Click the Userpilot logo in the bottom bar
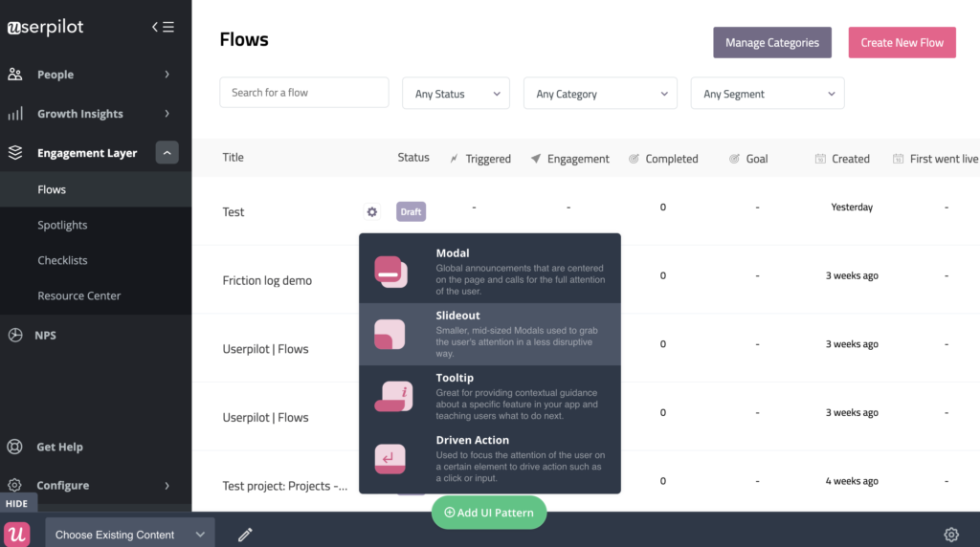Screen dimensions: 980x547 17,534
